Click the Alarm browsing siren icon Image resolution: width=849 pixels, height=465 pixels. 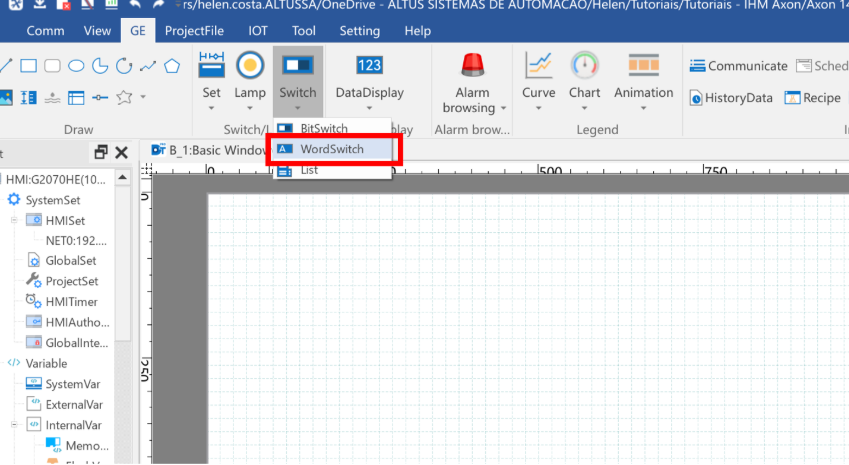pyautogui.click(x=472, y=65)
